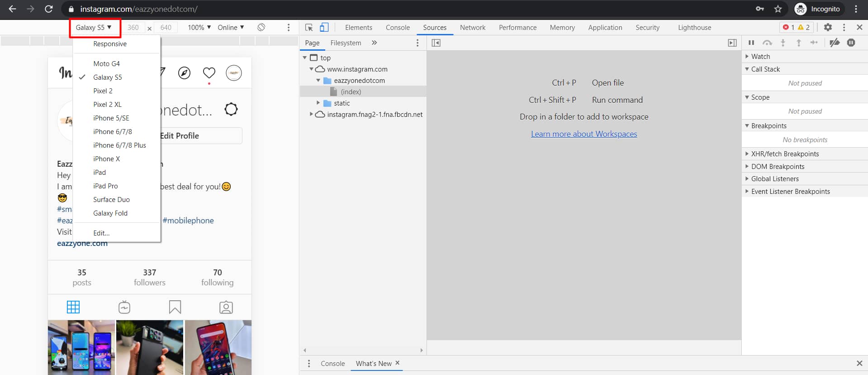Open DevTools customize three-dot menu
This screenshot has height=375, width=868.
coord(844,27)
